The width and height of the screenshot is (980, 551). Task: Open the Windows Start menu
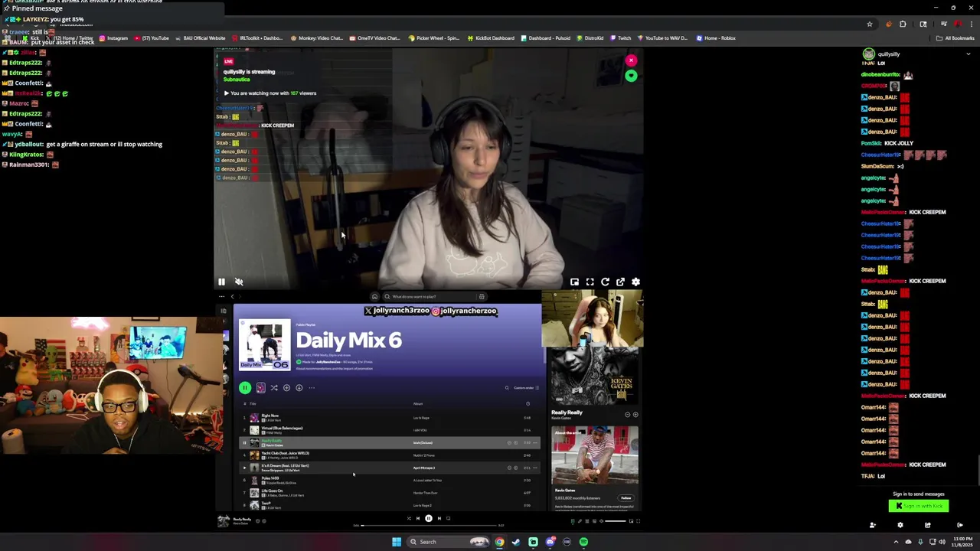point(397,542)
